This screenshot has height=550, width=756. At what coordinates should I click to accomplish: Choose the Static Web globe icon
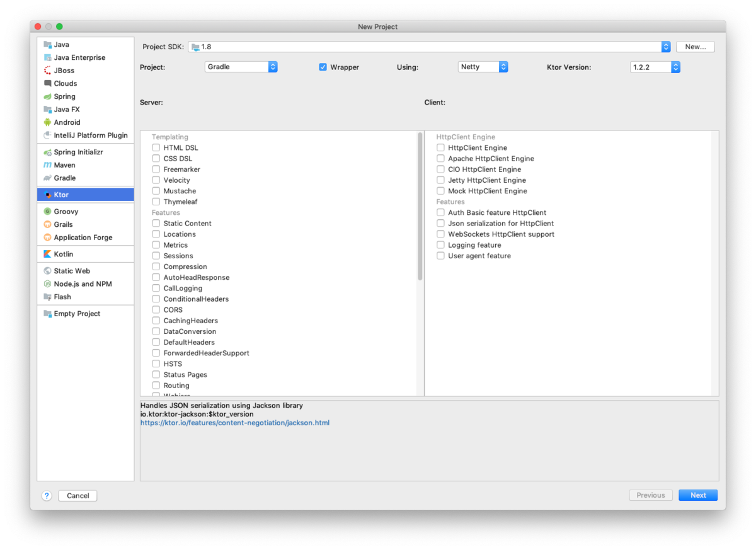pyautogui.click(x=47, y=271)
